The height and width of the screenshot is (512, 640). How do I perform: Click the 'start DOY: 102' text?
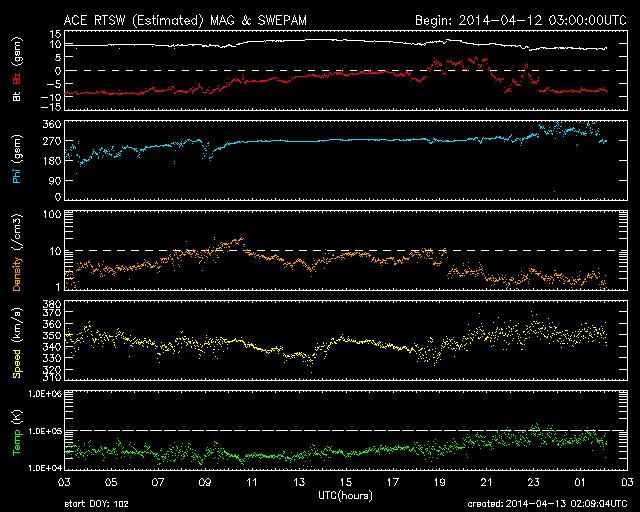coord(96,504)
